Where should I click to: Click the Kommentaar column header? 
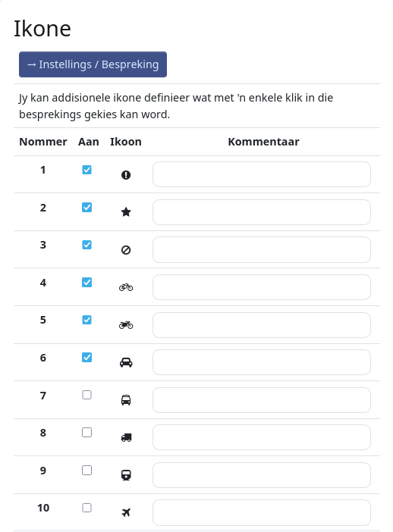263,142
